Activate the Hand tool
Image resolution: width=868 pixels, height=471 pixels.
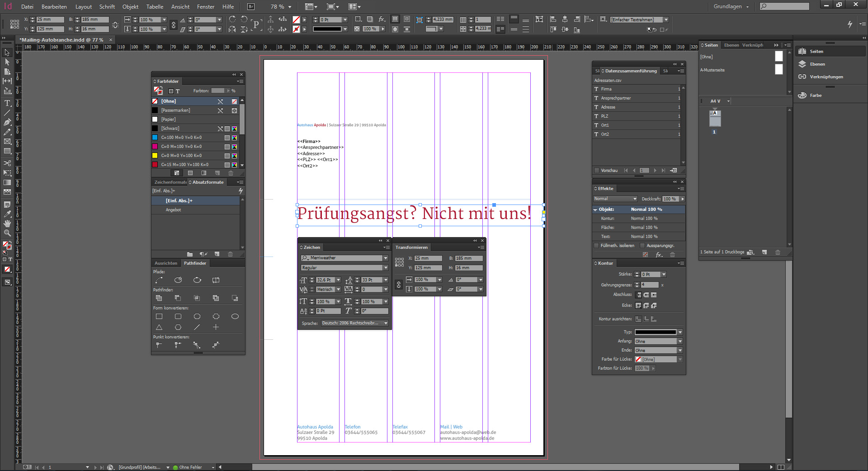tap(7, 224)
